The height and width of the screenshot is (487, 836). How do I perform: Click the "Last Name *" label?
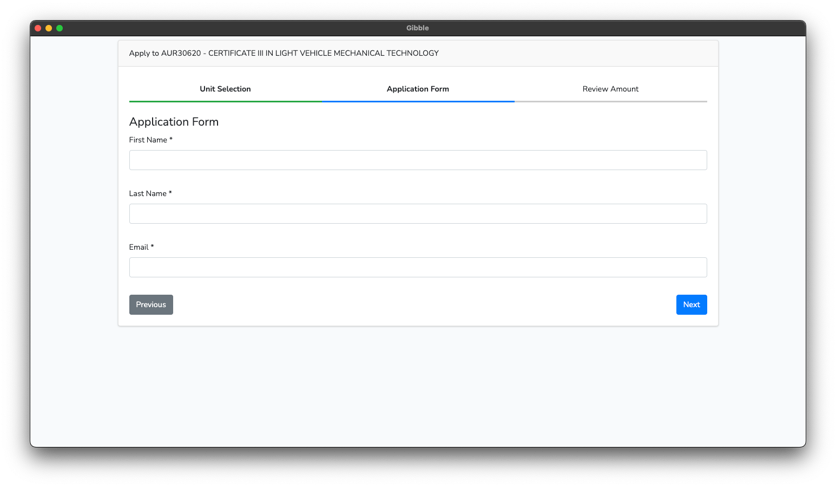tap(150, 194)
